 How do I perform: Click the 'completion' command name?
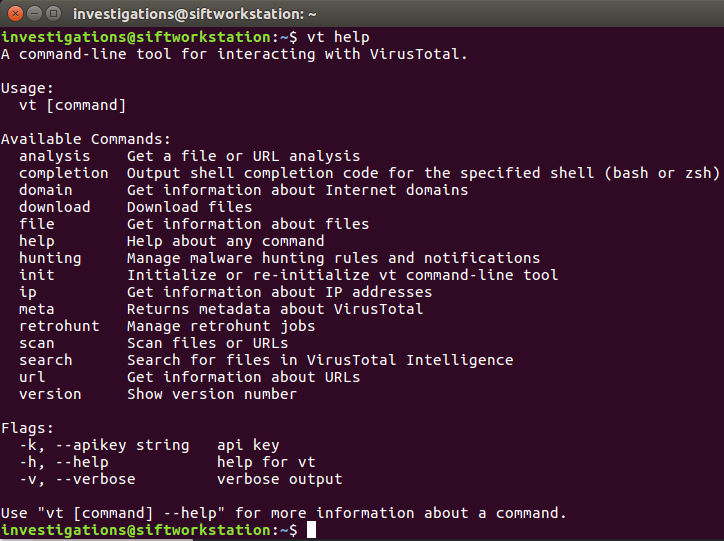tap(63, 173)
